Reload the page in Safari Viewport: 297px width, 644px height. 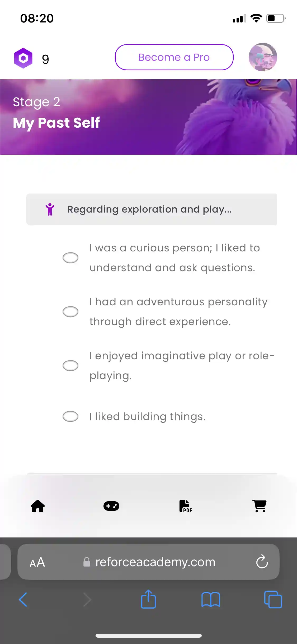pyautogui.click(x=262, y=562)
